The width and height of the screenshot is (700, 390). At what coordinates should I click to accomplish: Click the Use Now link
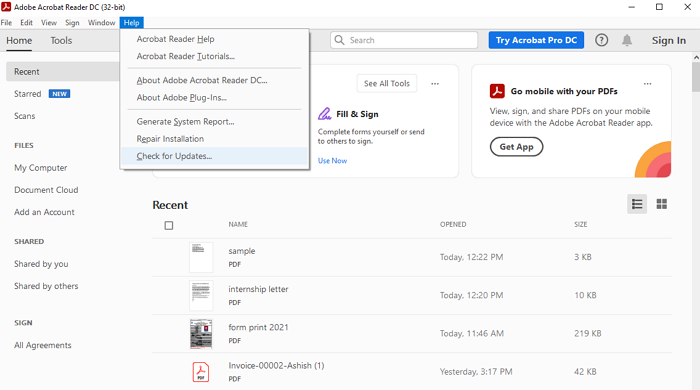(332, 161)
